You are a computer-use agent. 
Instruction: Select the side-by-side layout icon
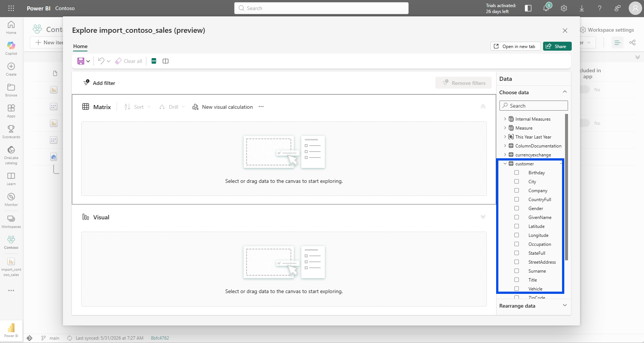pos(166,61)
